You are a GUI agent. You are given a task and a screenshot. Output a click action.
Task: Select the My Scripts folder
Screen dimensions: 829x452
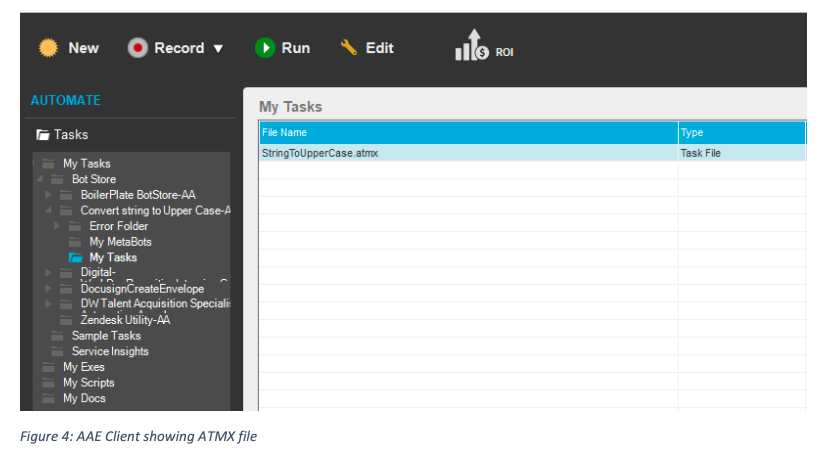89,383
